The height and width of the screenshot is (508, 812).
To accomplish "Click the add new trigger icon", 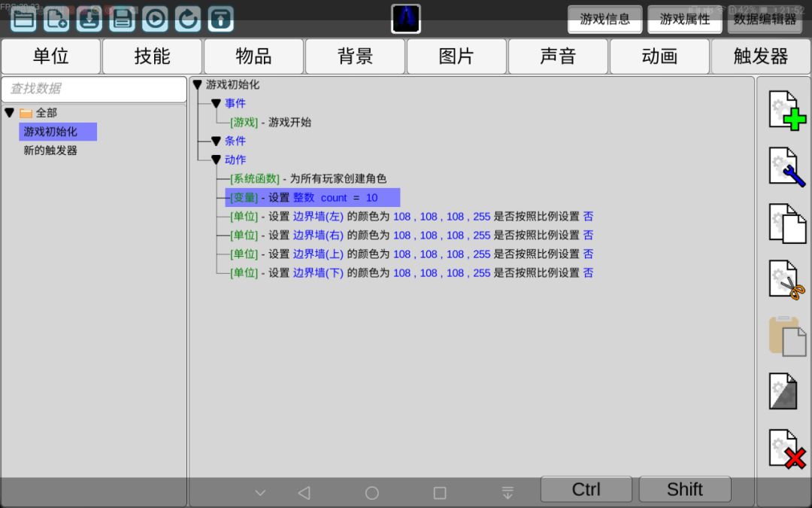I will pos(786,111).
